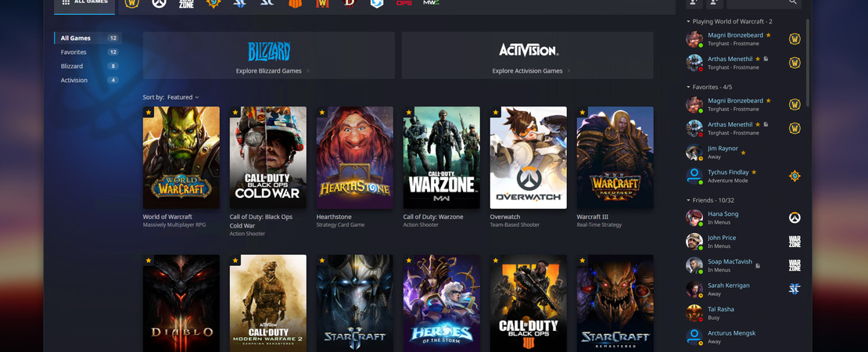868x352 pixels.
Task: Click StarCraft icon beside Sarah Kerrigan
Action: click(794, 289)
